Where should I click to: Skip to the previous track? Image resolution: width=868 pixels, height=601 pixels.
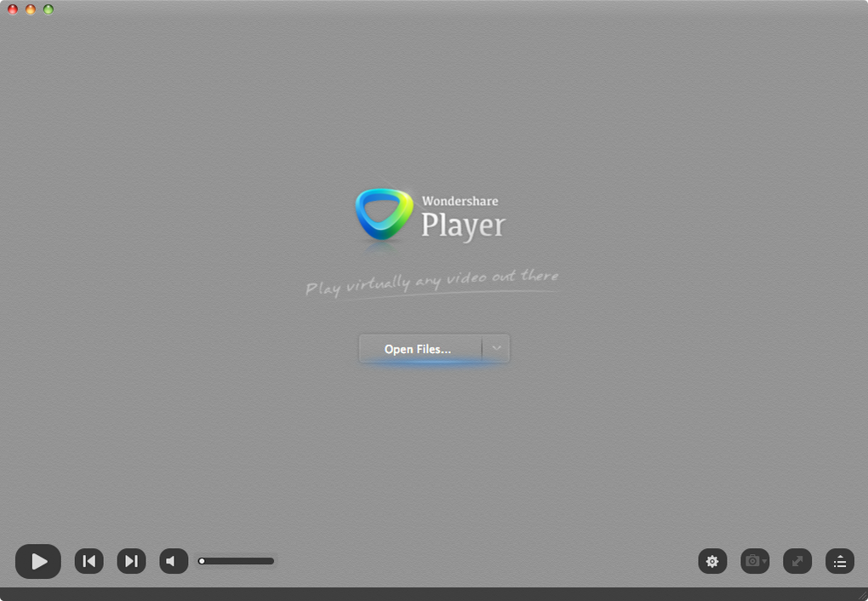click(89, 561)
